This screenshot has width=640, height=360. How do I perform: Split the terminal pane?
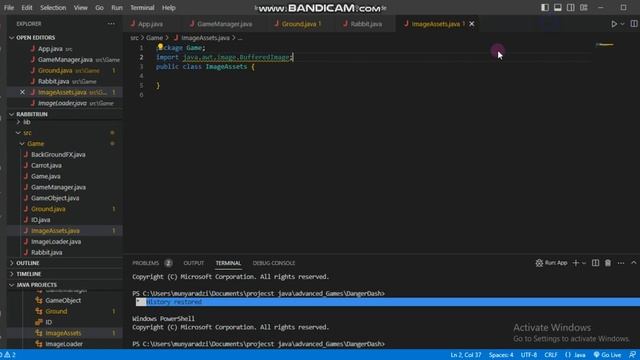(596, 263)
